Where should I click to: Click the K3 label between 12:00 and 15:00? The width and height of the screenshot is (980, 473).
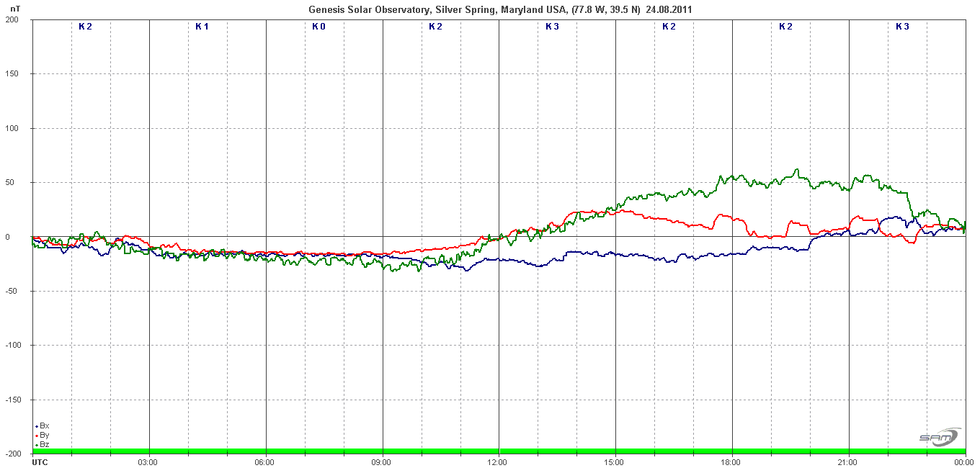point(552,27)
